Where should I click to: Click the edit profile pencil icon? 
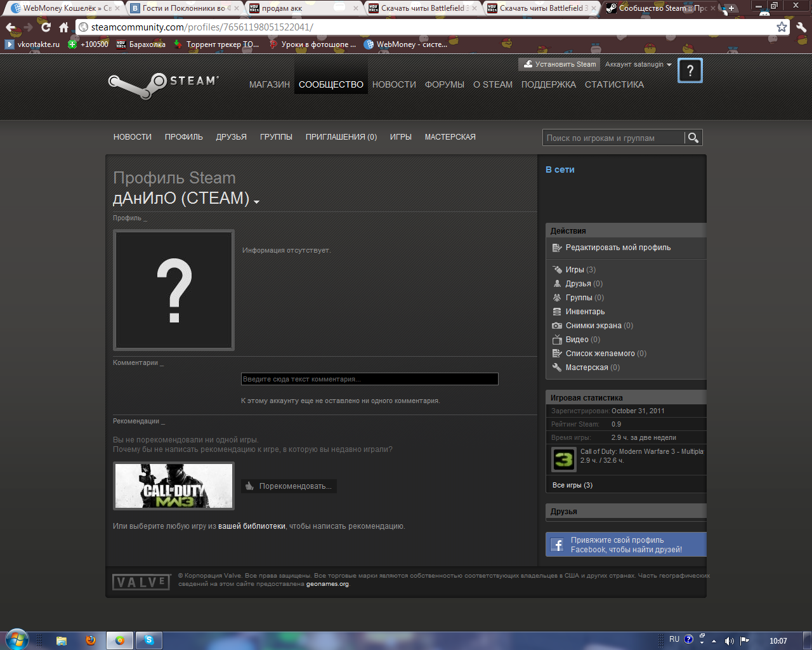557,248
